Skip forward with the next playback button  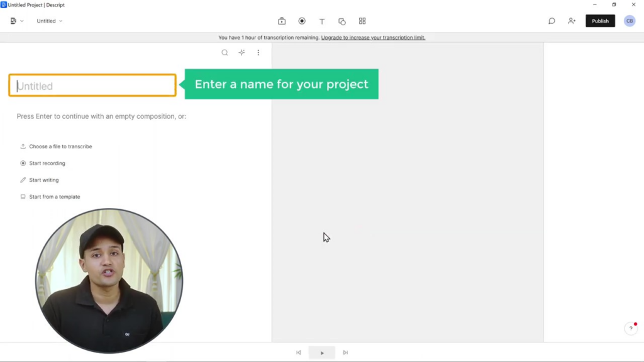(345, 353)
